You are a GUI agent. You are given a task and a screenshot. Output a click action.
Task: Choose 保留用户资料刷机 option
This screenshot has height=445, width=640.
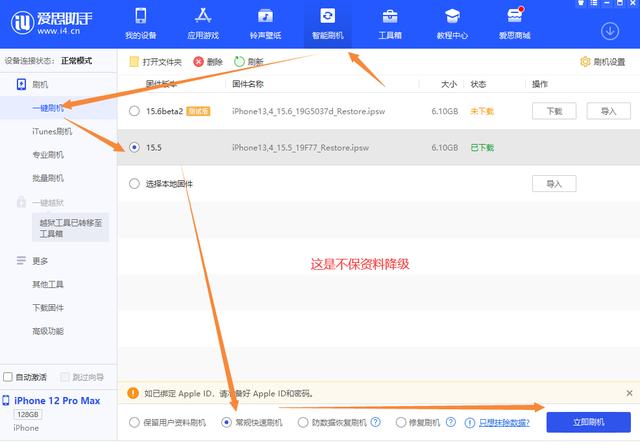point(134,423)
